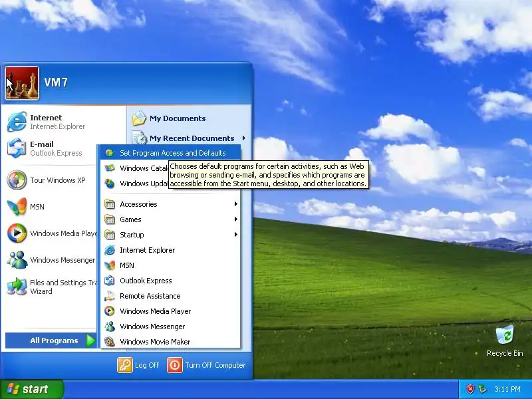Image resolution: width=532 pixels, height=399 pixels.
Task: Launch Windows Movie Maker from All Programs
Action: [x=171, y=342]
